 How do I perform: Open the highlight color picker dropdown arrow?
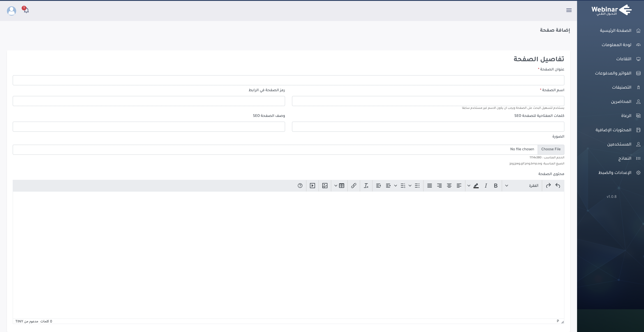(469, 185)
